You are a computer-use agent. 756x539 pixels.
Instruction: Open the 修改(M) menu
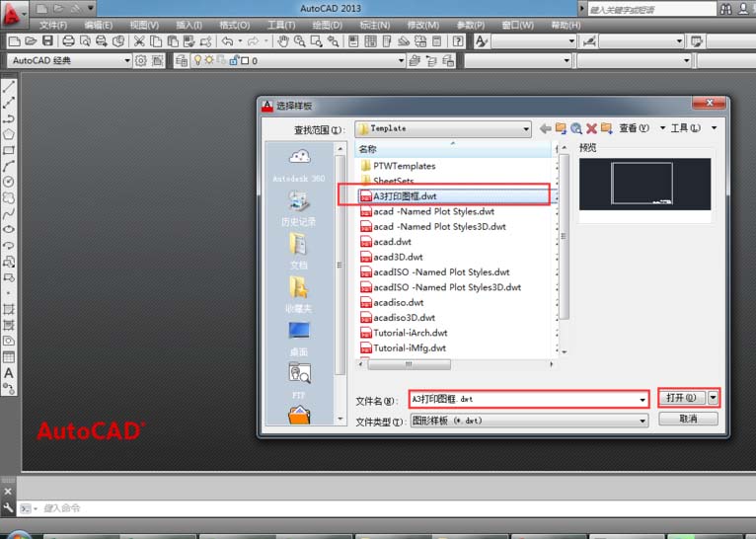pyautogui.click(x=422, y=25)
